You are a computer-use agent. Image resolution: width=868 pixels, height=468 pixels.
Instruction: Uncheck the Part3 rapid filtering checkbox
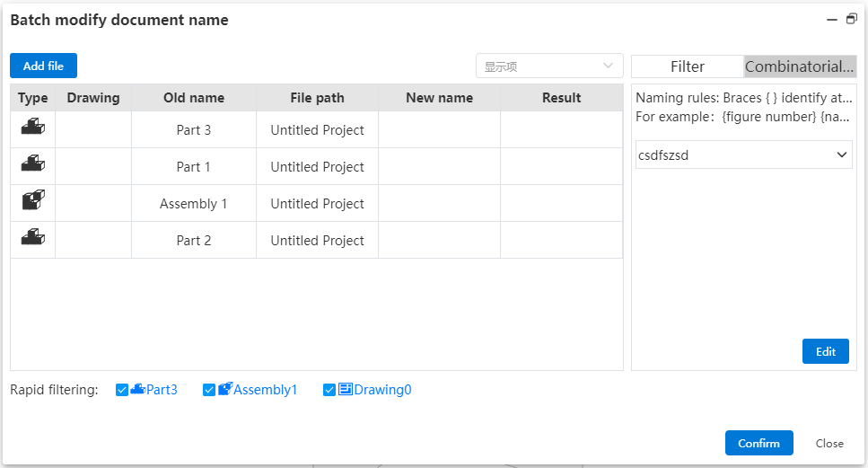(122, 390)
